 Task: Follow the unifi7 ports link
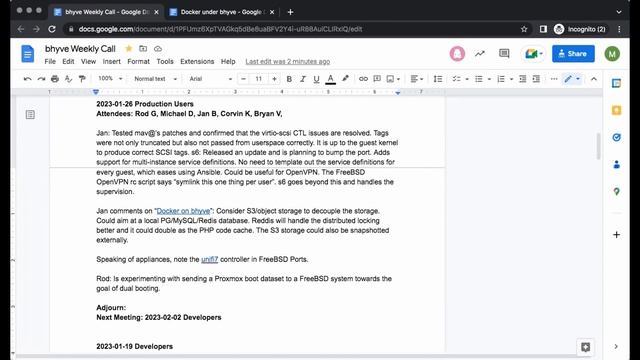pyautogui.click(x=209, y=259)
